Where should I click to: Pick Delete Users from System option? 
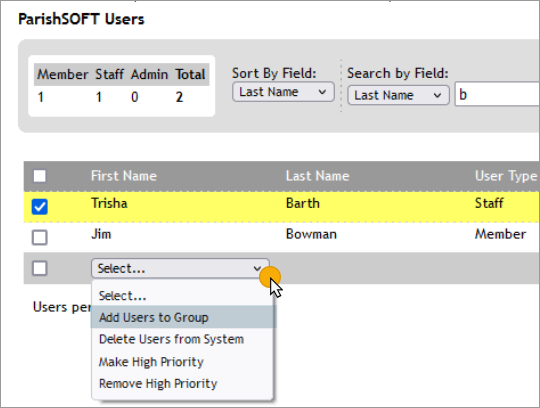pyautogui.click(x=183, y=339)
